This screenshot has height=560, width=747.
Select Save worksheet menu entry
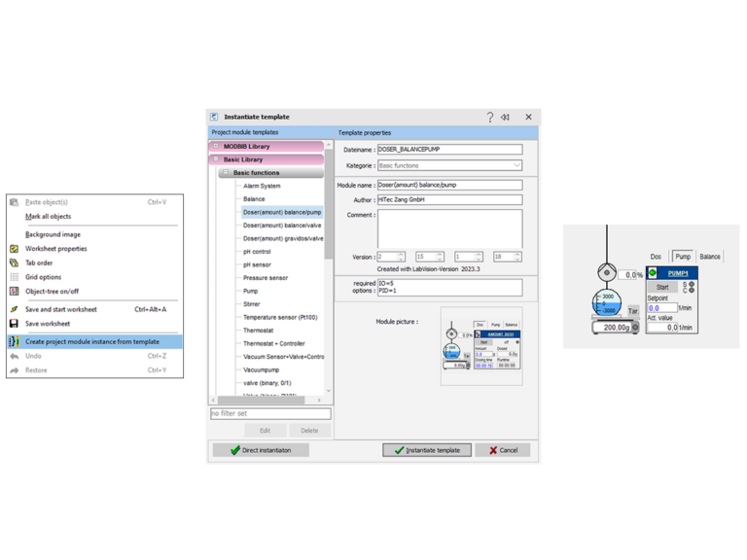tap(48, 324)
